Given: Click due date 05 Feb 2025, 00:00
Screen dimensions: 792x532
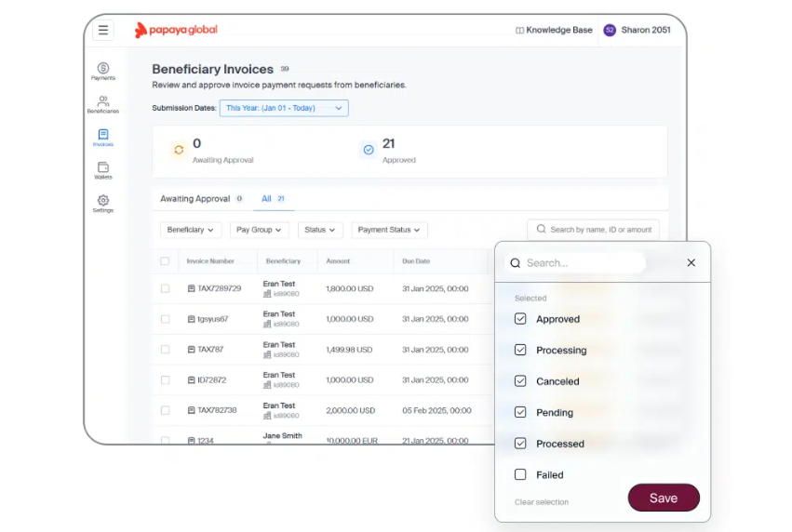Looking at the screenshot, I should (436, 410).
